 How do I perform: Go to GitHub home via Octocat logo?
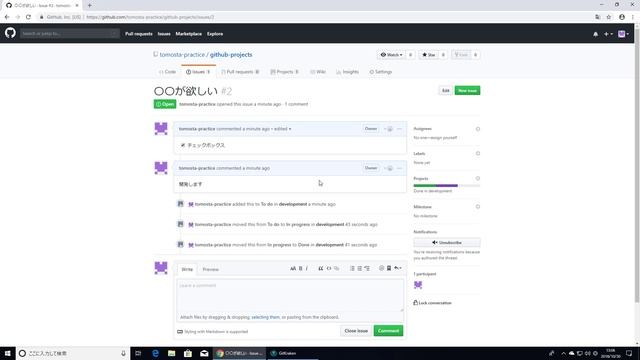[x=10, y=33]
